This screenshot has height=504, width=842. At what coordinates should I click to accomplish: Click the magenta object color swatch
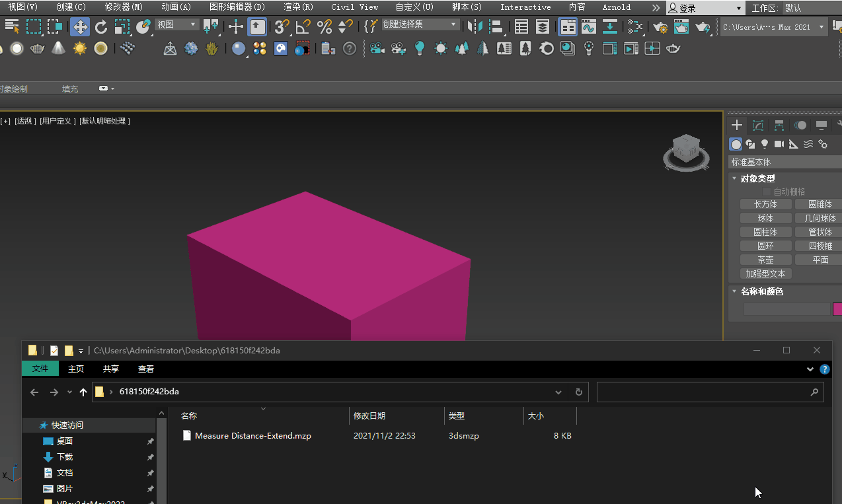837,309
